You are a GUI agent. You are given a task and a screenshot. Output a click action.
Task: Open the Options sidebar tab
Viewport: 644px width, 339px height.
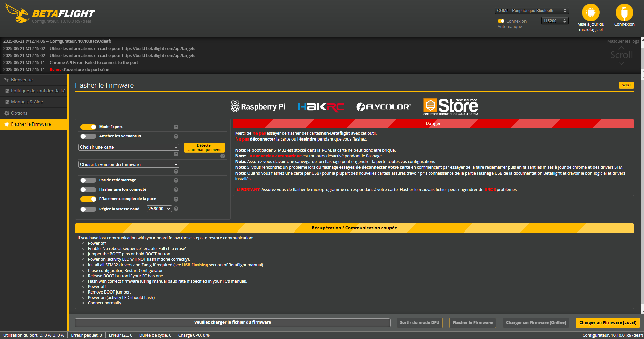point(19,113)
